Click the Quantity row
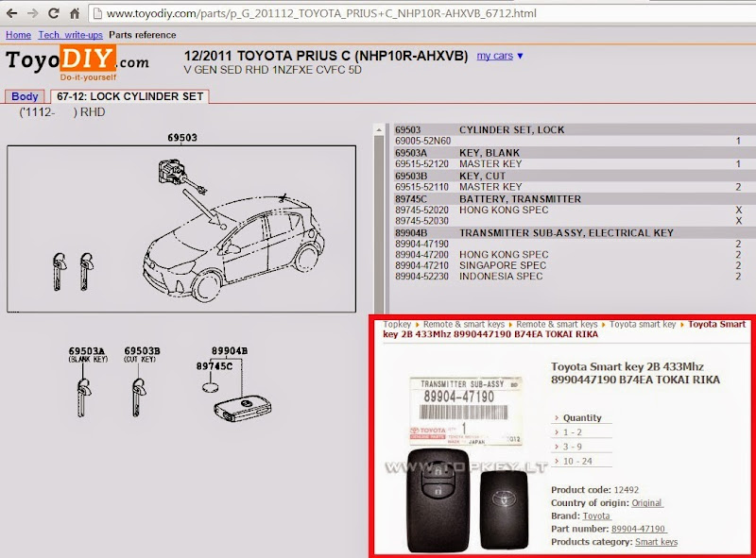Screen dimensions: 756x558 pyautogui.click(x=582, y=417)
